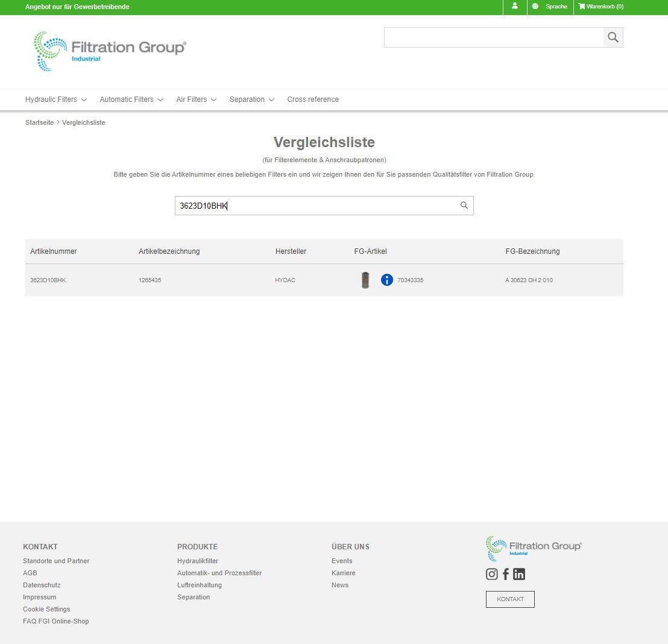668x644 pixels.
Task: Click the filter product thumbnail in the results row
Action: (x=365, y=280)
